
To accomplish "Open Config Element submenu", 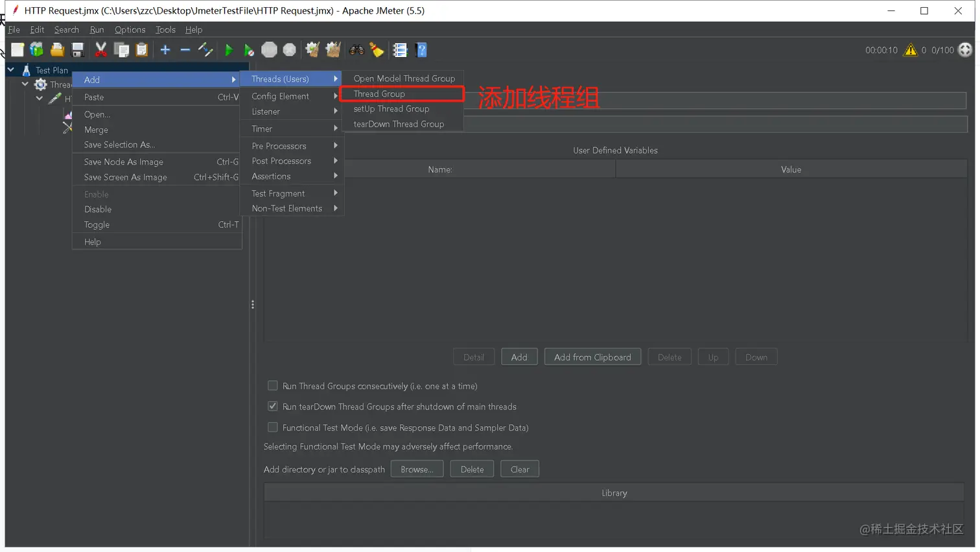I will coord(292,96).
